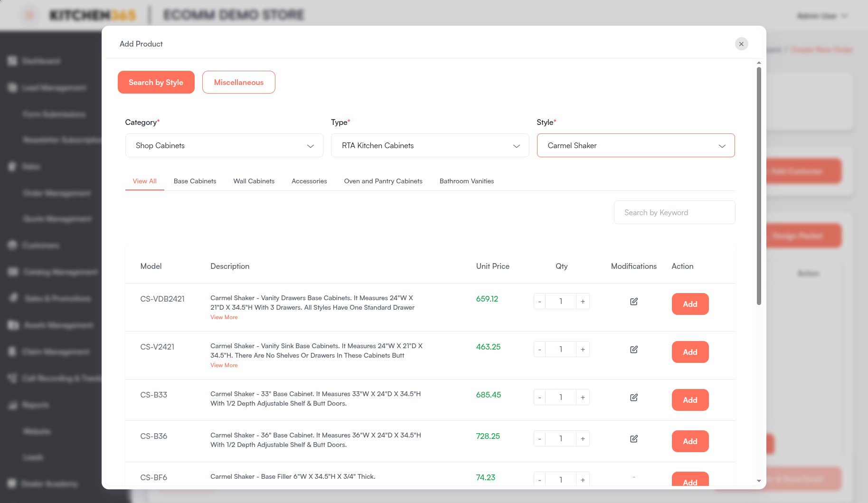
Task: Switch to Bathroom Vanities tab
Action: (467, 181)
